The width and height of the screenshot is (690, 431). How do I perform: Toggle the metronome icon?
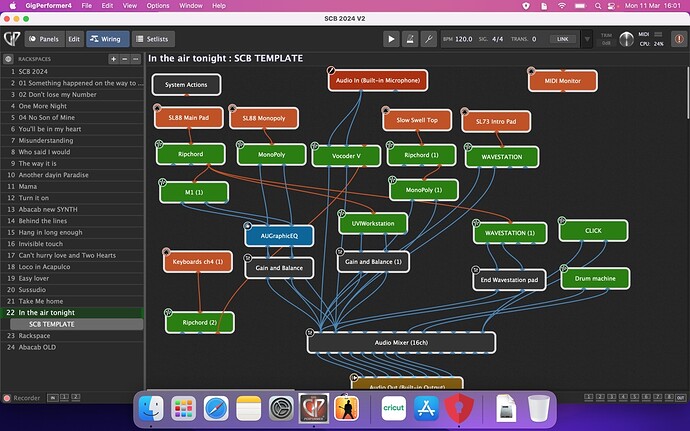[410, 39]
